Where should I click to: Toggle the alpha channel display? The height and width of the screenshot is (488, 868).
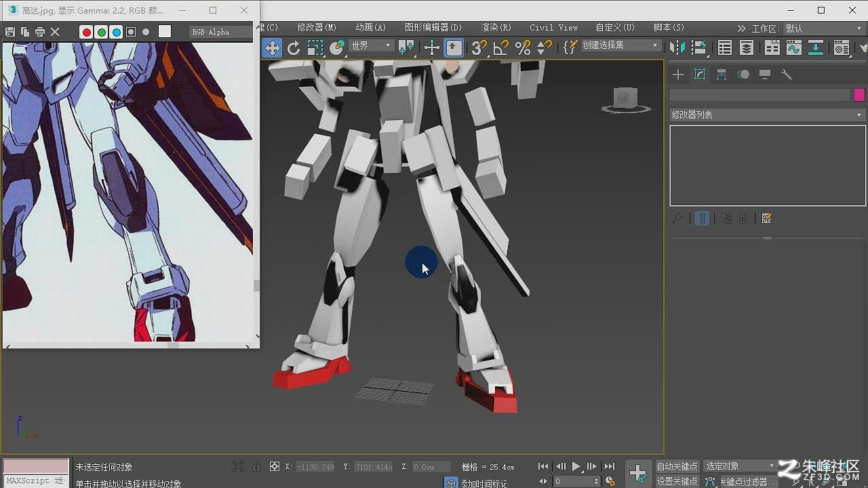click(x=131, y=32)
